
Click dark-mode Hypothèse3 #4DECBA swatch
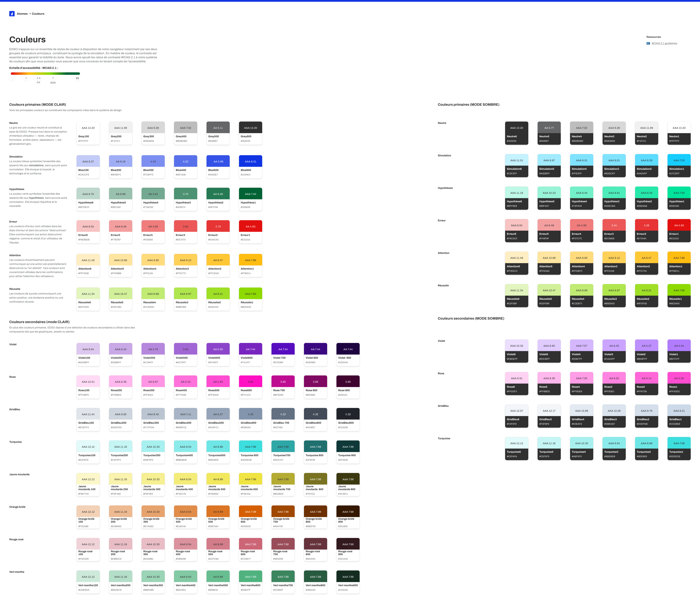click(x=614, y=198)
